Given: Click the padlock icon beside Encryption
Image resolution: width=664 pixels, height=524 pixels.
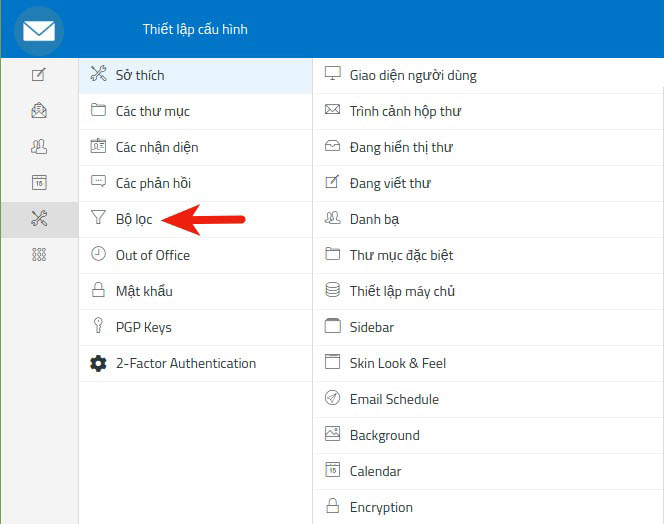Looking at the screenshot, I should (x=332, y=506).
